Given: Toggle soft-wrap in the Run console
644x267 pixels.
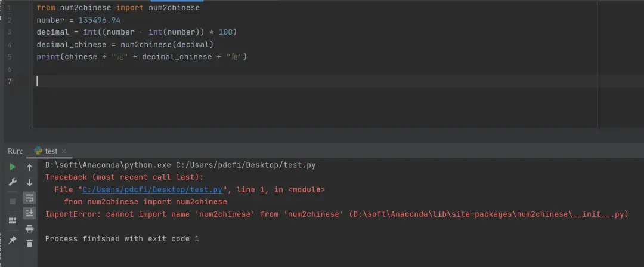Looking at the screenshot, I should point(30,198).
